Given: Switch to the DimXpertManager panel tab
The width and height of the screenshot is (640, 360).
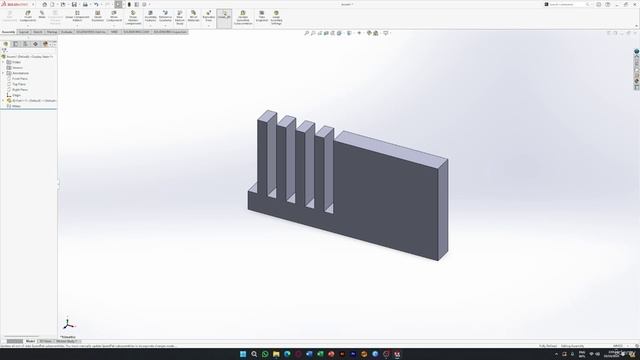Looking at the screenshot, I should tap(35, 44).
